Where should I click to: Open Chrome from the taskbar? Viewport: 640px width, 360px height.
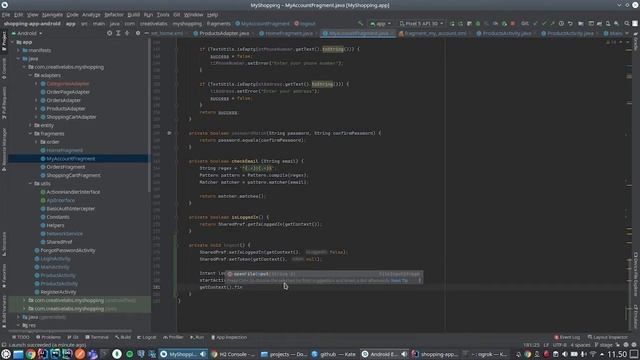(31, 354)
